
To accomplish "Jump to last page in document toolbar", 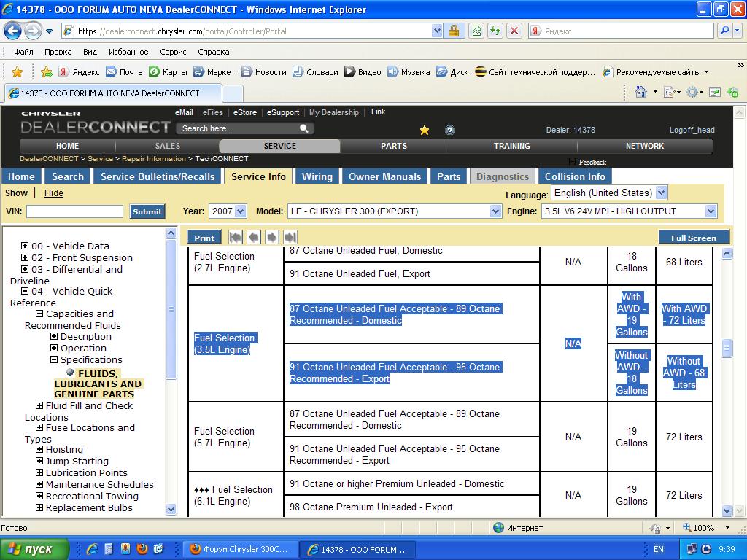I will tap(290, 237).
